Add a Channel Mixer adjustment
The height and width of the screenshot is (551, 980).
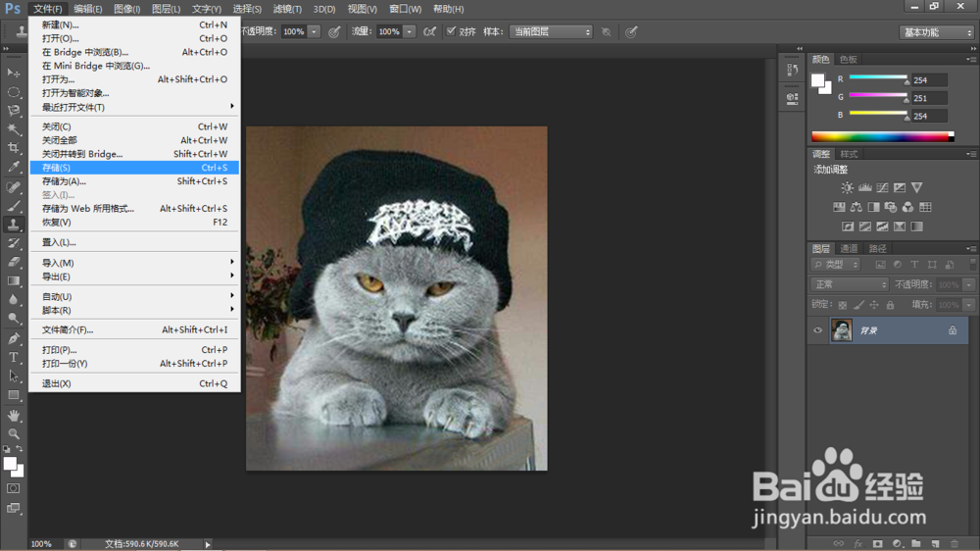pyautogui.click(x=907, y=207)
